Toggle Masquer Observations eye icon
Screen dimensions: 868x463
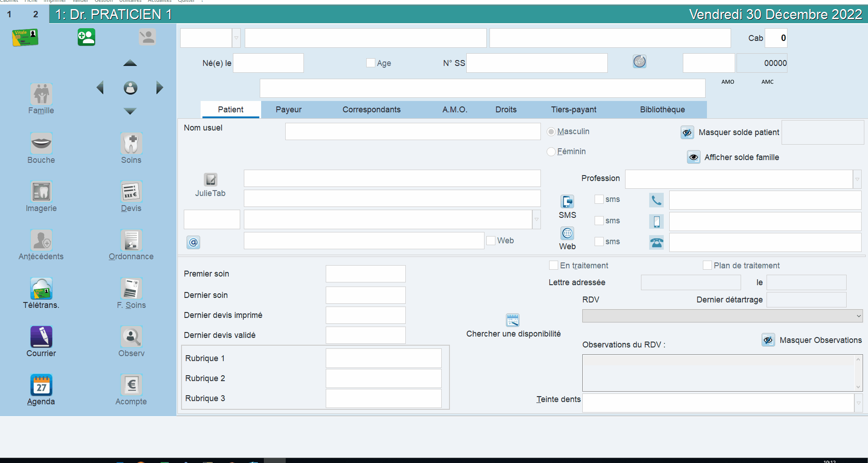point(768,340)
